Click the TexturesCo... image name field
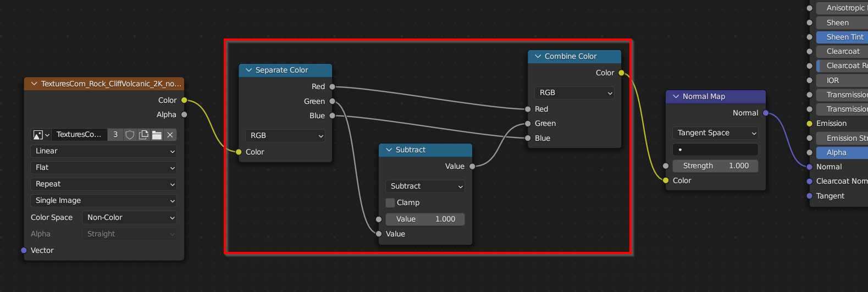Screen dimensions: 868x292 click(x=79, y=135)
